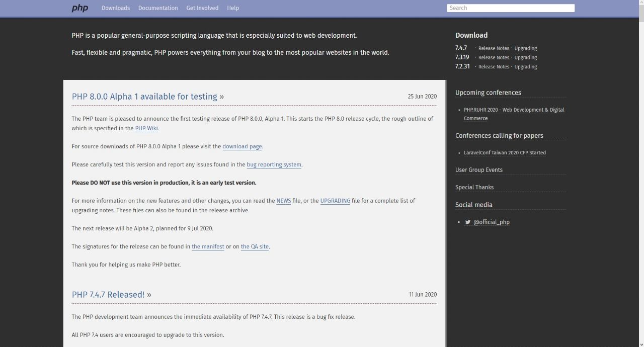Open Special Thanks link
This screenshot has width=644, height=347.
(x=474, y=187)
